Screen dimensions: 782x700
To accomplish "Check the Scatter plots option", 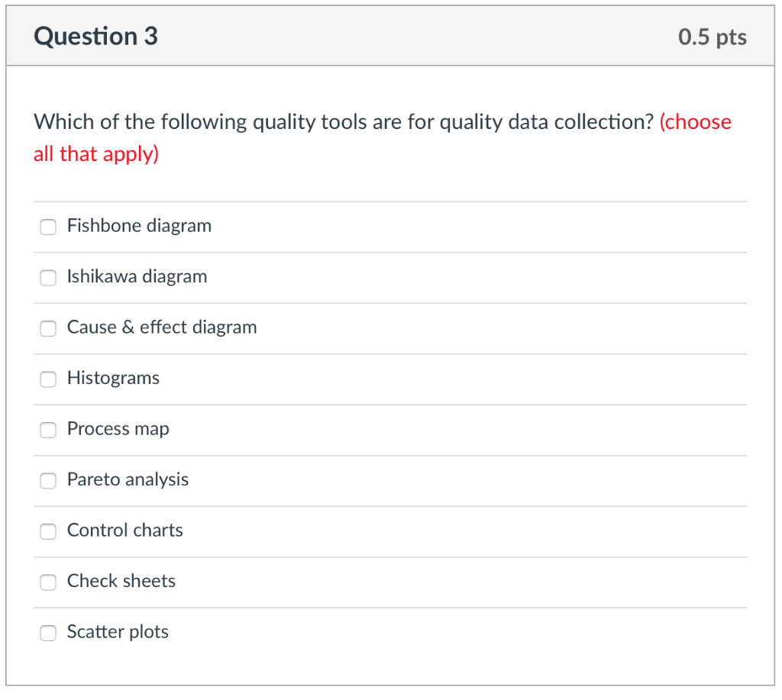I will coord(48,633).
